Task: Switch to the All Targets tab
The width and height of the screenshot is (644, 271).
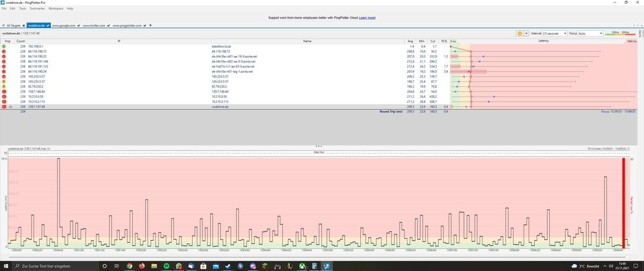Action: (x=13, y=25)
